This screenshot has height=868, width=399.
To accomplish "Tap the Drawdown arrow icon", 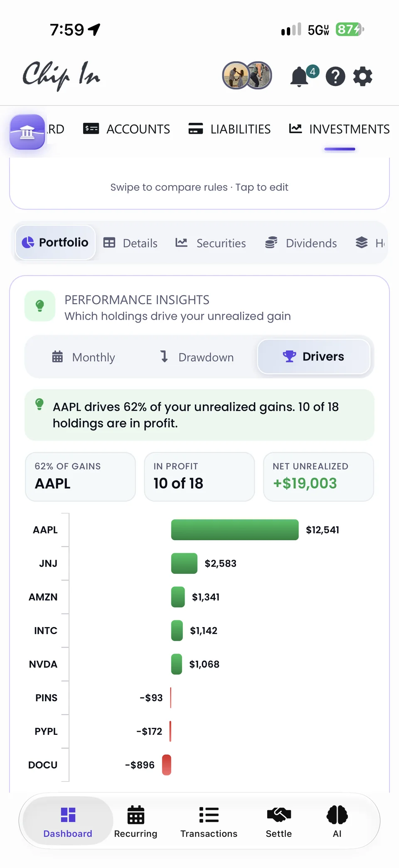I will [164, 356].
